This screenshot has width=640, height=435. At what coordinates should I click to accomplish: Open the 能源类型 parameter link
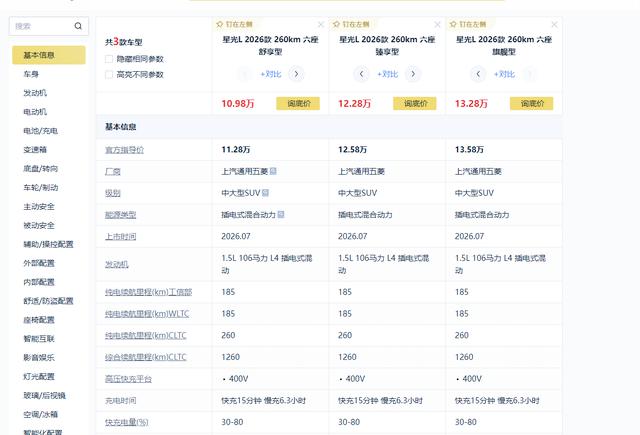(120, 215)
